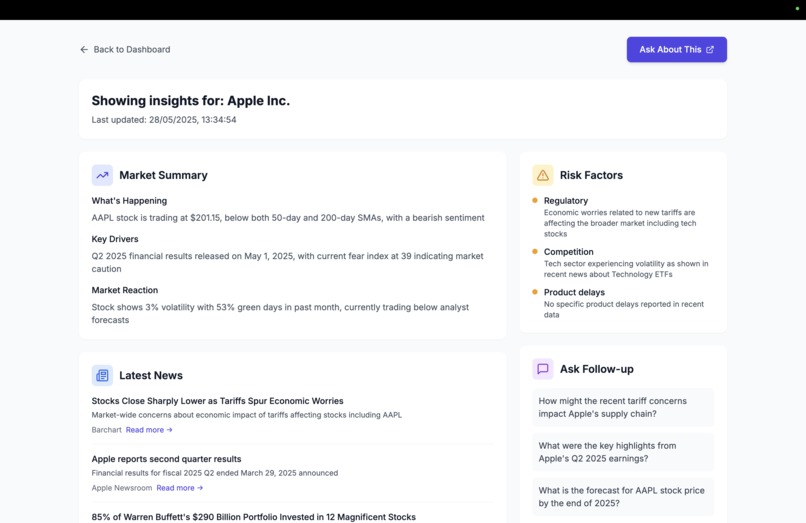Open the Ask About This button

coord(676,49)
